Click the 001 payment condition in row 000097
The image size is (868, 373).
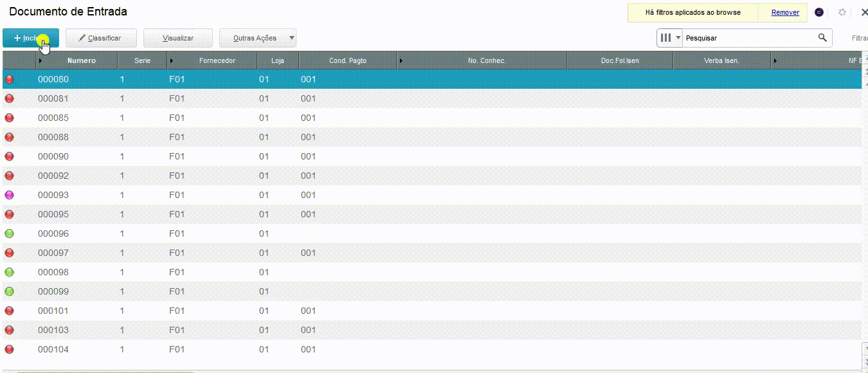pos(308,253)
